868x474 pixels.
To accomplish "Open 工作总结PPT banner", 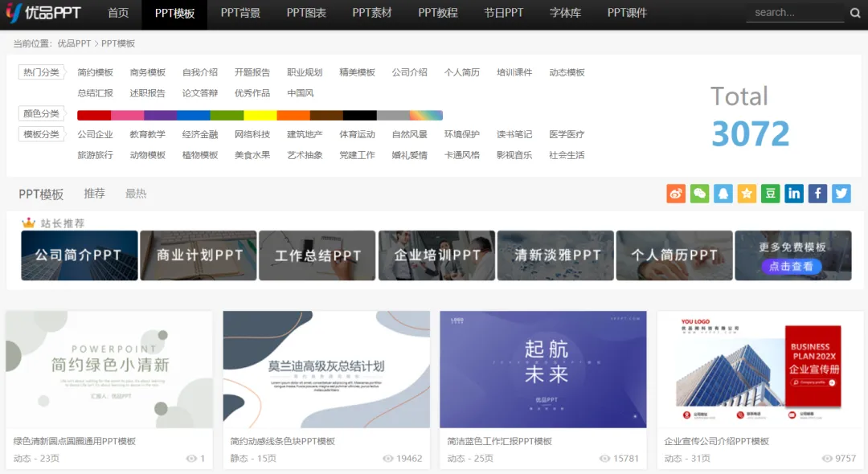I will tap(317, 255).
